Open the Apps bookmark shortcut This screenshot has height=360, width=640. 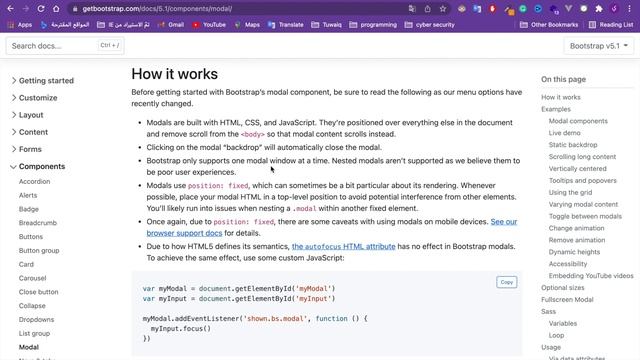click(x=20, y=25)
